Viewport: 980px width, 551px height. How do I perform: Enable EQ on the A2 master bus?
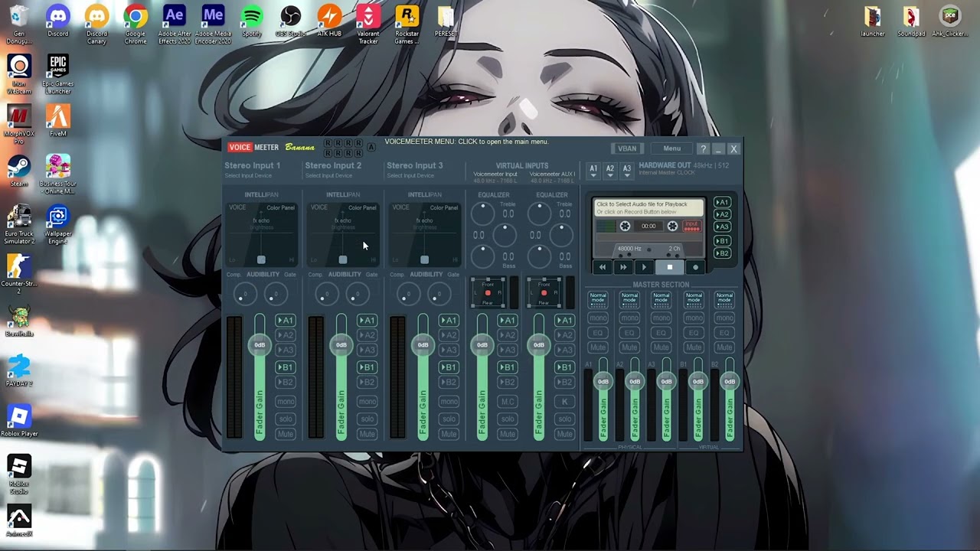(629, 333)
